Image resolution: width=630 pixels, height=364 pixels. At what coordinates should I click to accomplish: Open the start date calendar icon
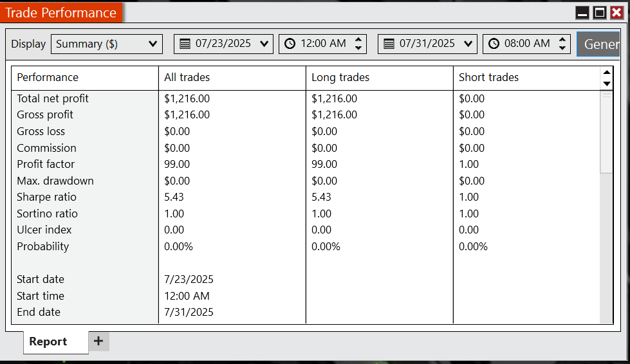pos(185,44)
